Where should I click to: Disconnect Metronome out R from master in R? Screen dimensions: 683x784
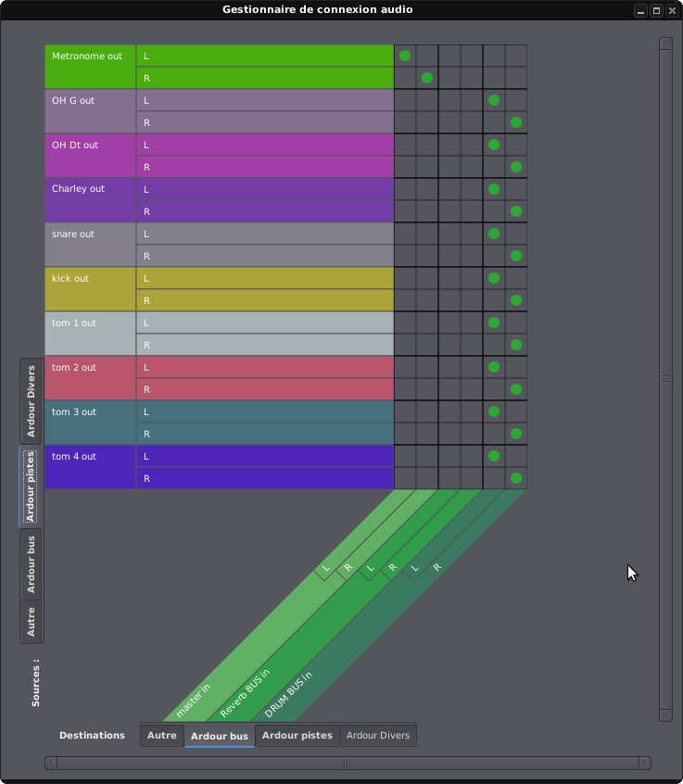pyautogui.click(x=427, y=78)
